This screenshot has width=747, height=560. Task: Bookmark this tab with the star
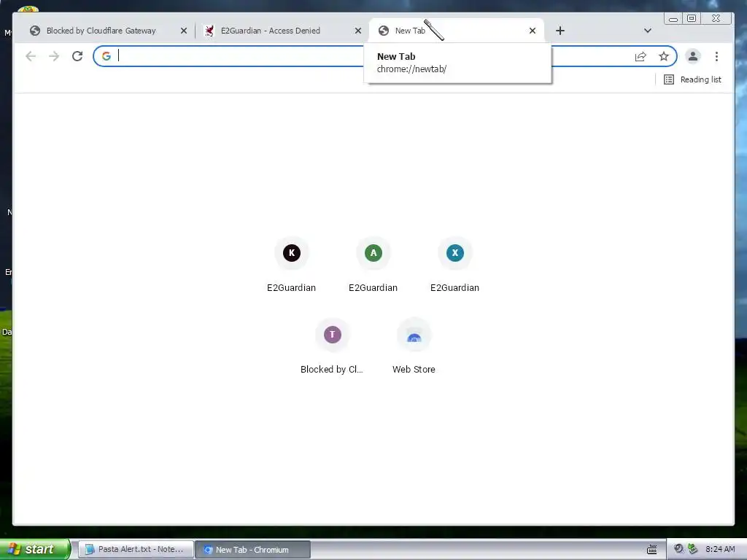pos(664,56)
